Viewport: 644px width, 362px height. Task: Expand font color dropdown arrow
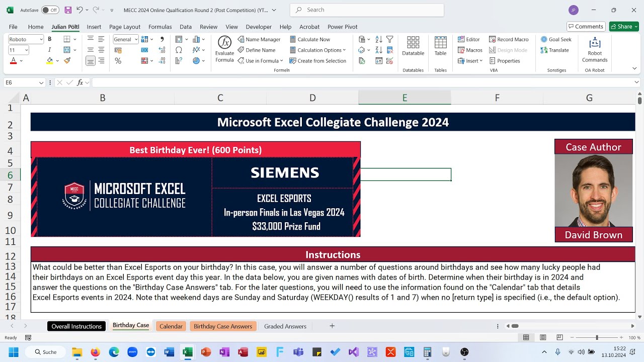21,61
